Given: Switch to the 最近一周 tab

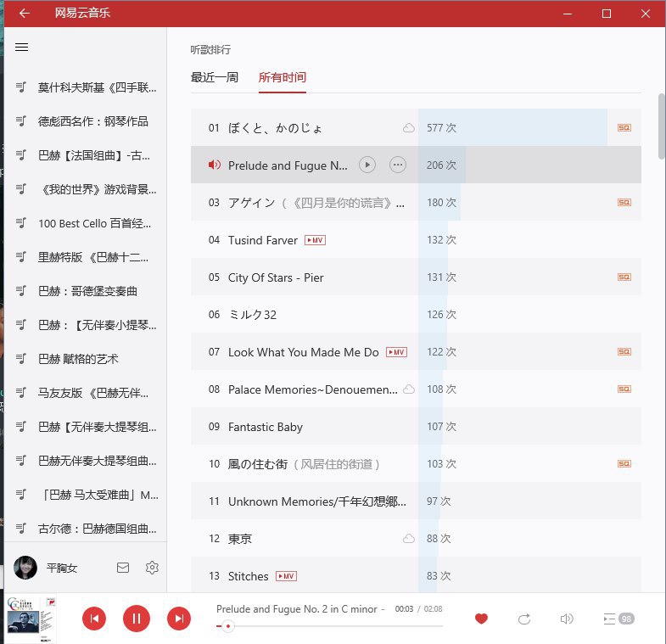Looking at the screenshot, I should 214,77.
